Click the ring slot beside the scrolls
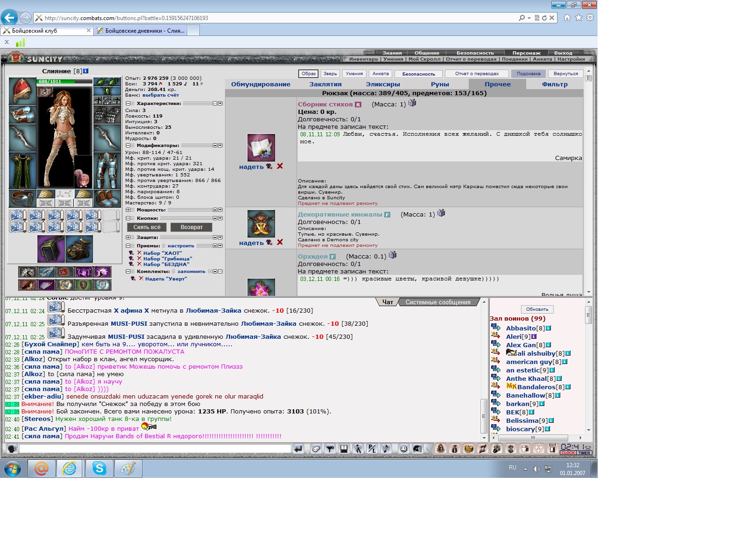 [x=22, y=198]
